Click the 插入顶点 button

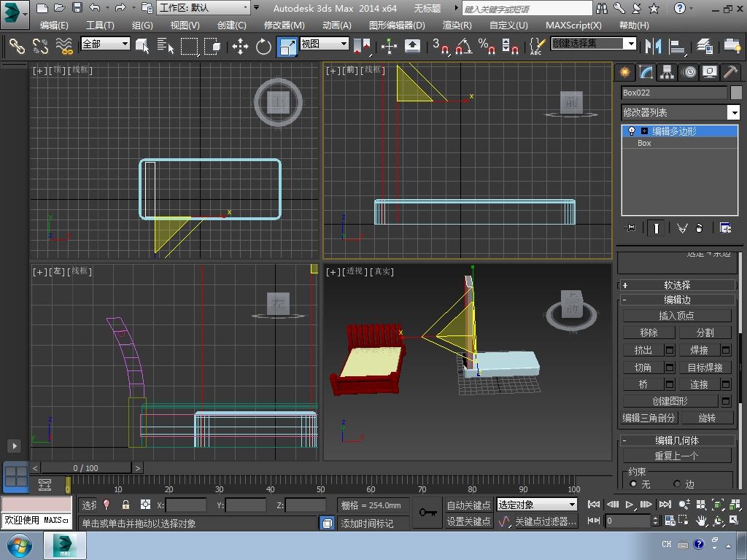pyautogui.click(x=676, y=316)
